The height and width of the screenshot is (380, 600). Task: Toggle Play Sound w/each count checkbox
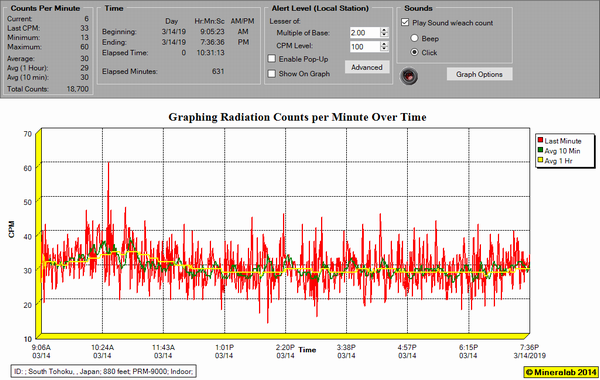[405, 23]
